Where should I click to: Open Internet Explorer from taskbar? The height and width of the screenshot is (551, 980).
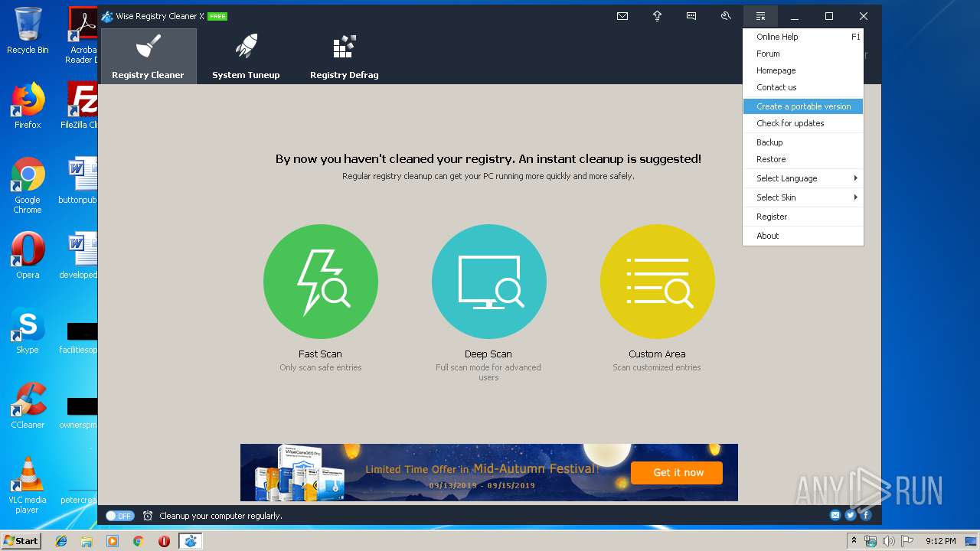point(61,541)
